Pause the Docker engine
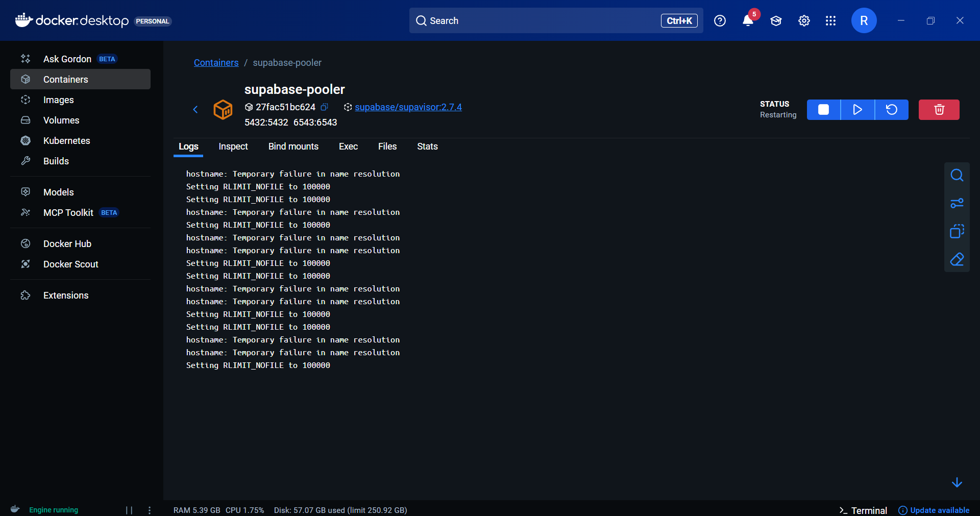This screenshot has height=516, width=980. pyautogui.click(x=128, y=510)
